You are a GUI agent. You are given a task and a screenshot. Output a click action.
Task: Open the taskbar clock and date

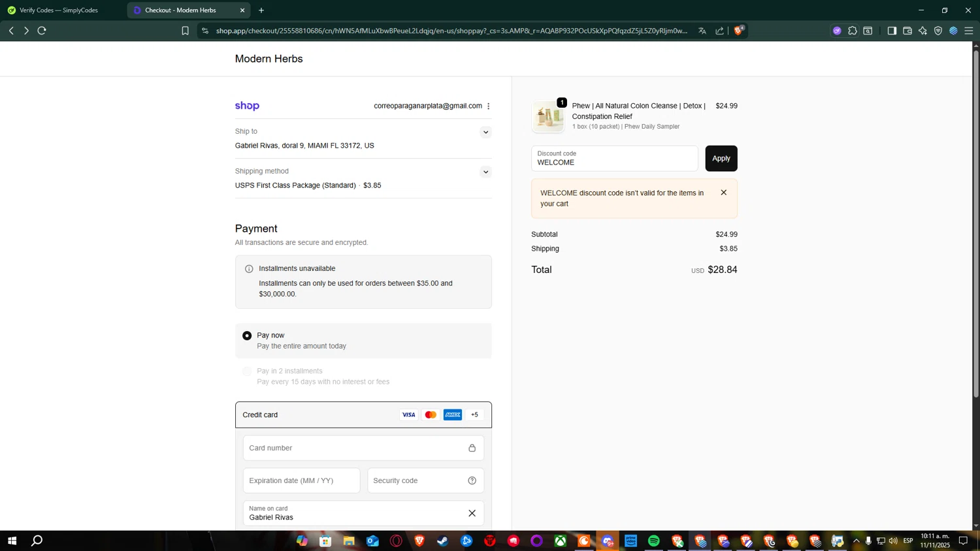(935, 541)
